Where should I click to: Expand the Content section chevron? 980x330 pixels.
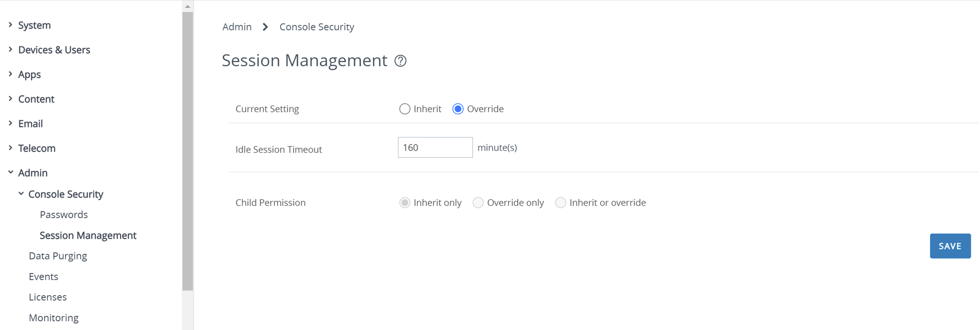[x=10, y=99]
